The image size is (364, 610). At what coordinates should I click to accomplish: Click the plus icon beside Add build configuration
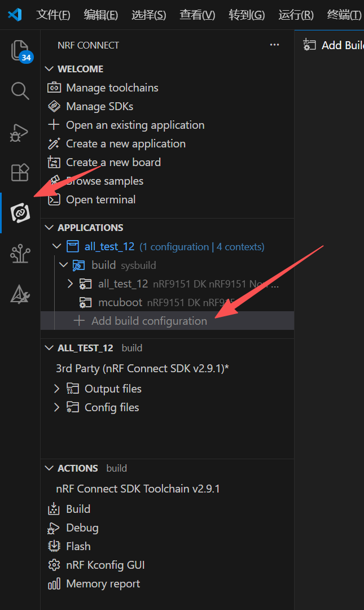(79, 321)
